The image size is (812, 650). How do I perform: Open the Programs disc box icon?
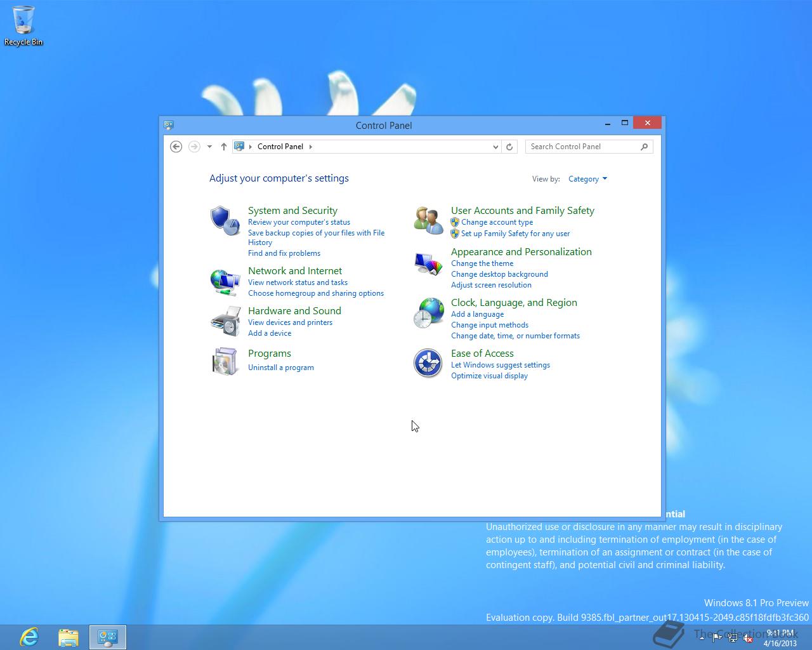225,361
